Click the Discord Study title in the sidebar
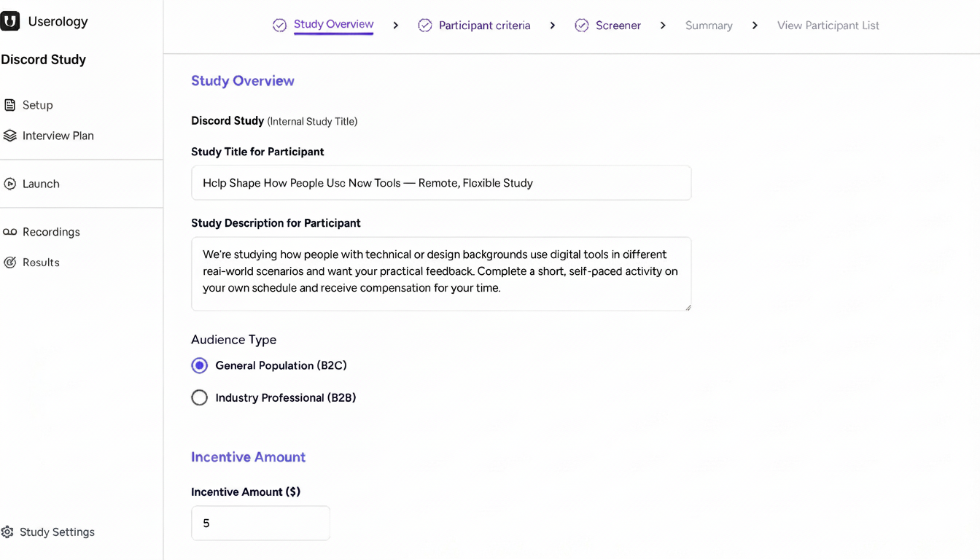 [x=43, y=59]
